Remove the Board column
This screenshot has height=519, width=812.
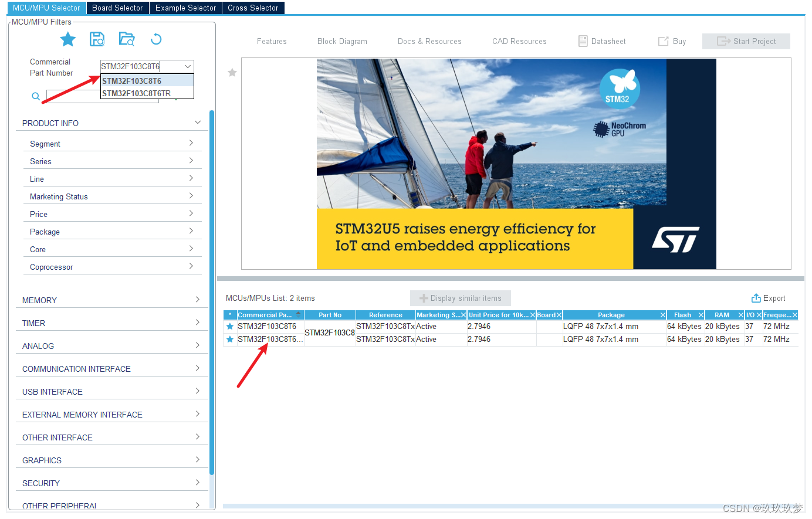click(x=559, y=315)
